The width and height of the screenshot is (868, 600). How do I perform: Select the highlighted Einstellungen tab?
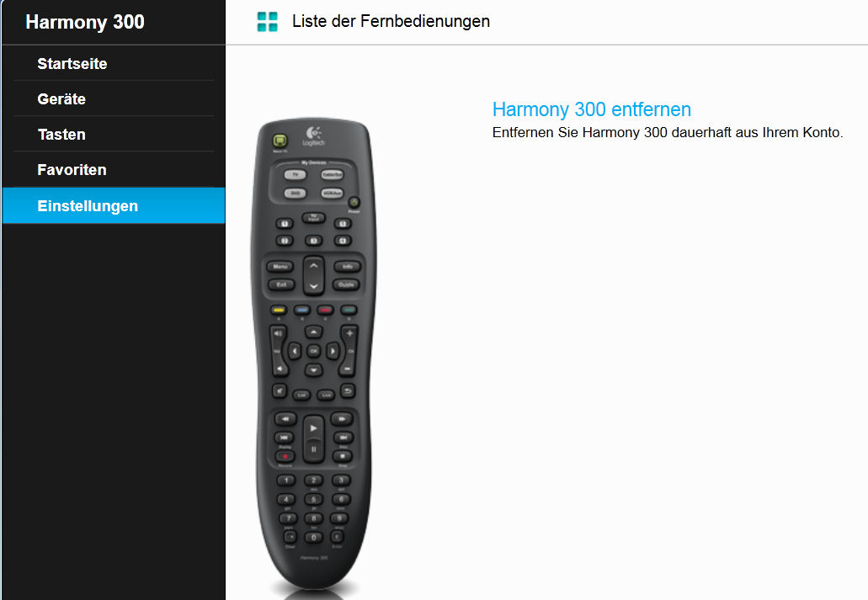point(114,206)
